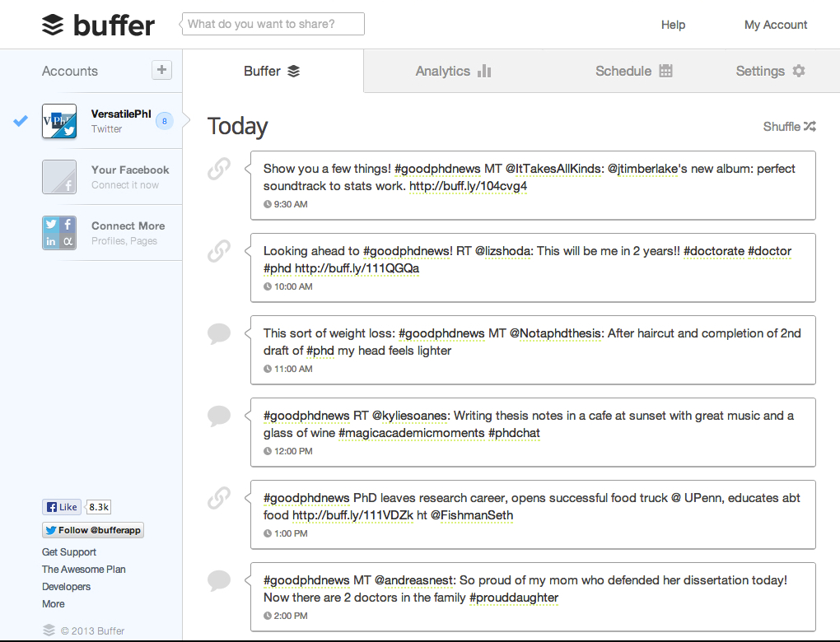
Task: Click the @lizshoda mention
Action: click(x=503, y=251)
